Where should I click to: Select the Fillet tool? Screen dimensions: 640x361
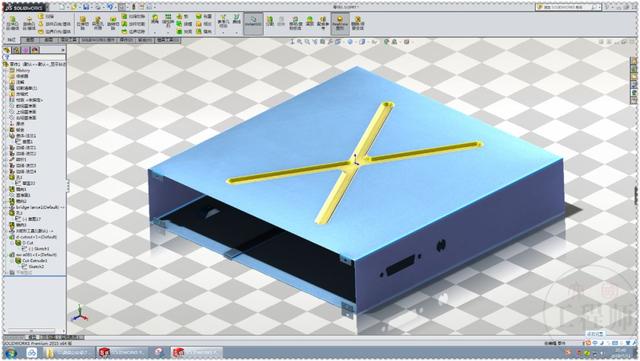tap(155, 20)
